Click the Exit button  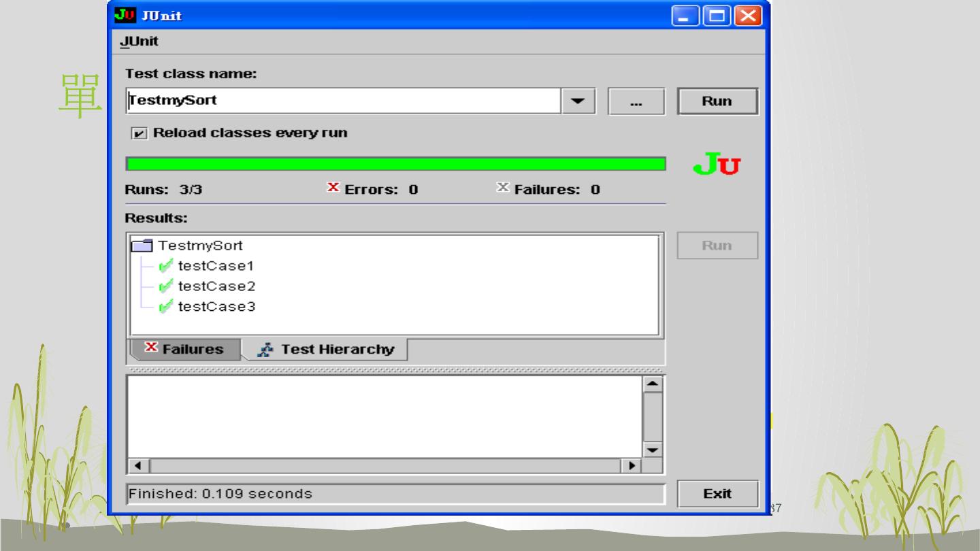click(x=717, y=494)
